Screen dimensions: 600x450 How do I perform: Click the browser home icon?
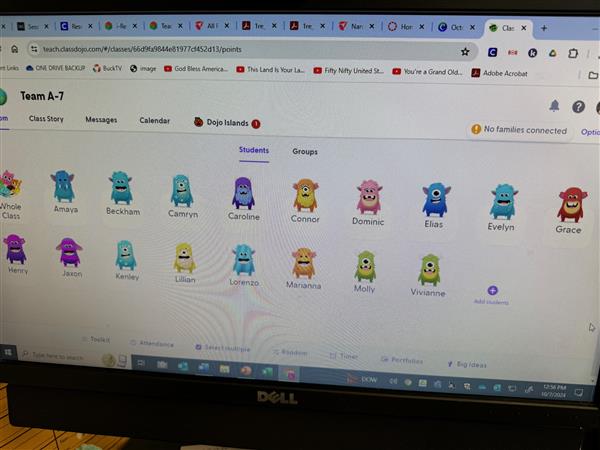15,49
